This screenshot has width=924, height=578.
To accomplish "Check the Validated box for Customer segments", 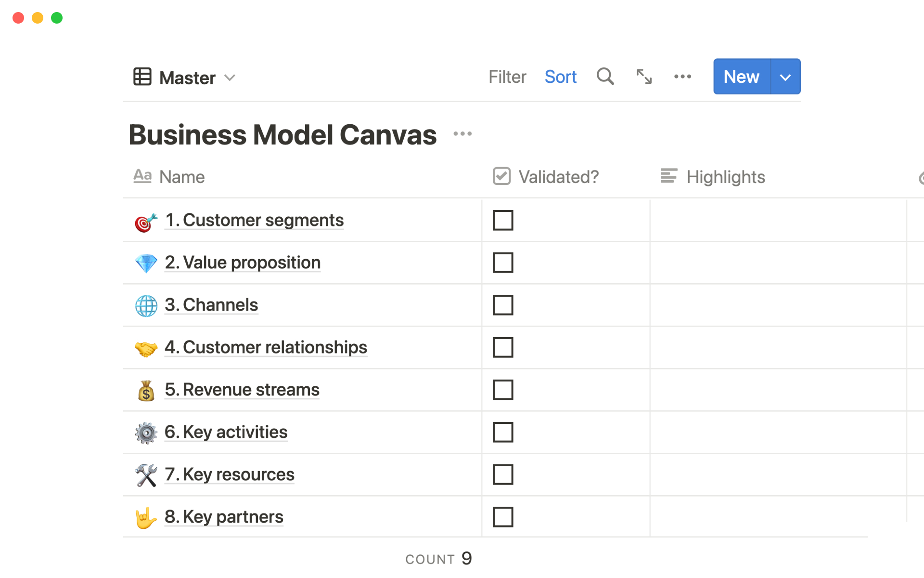I will (503, 220).
